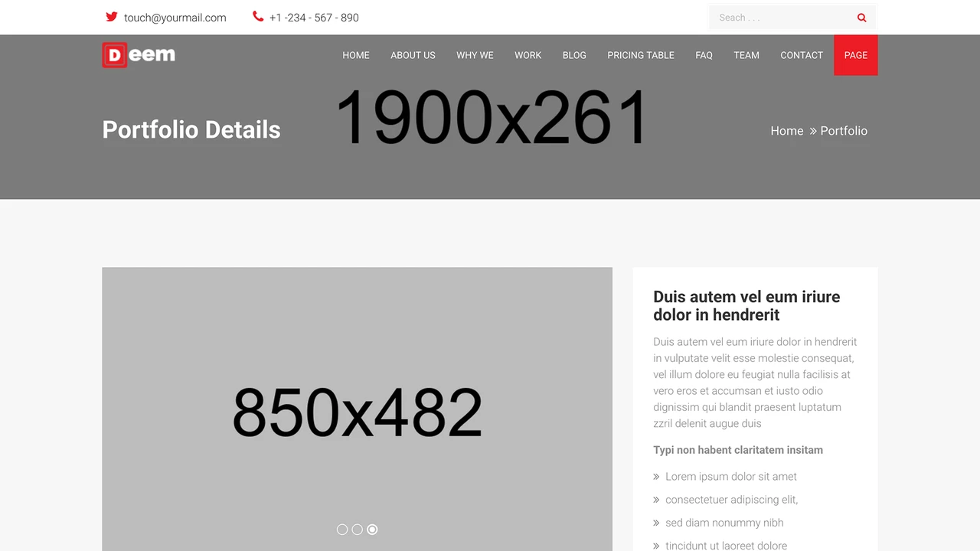Click the Home breadcrumb link
980x551 pixels.
[x=787, y=131]
